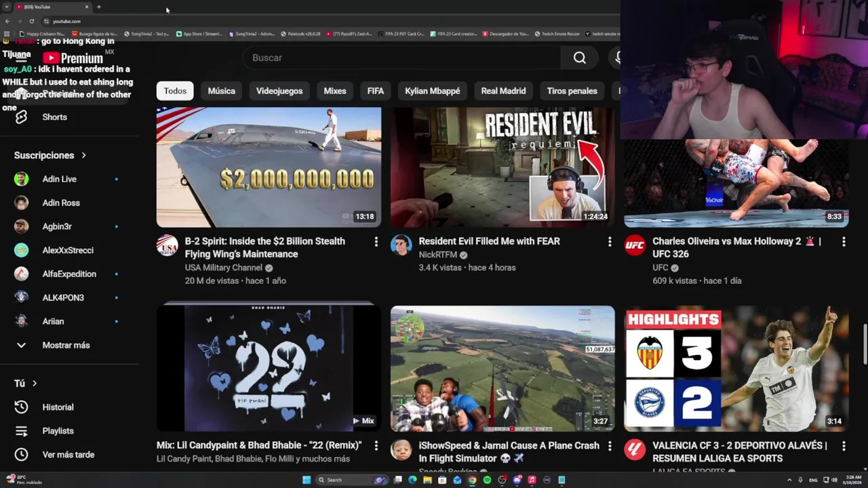Open Spotify from the taskbar
This screenshot has height=488, width=868.
point(487,480)
